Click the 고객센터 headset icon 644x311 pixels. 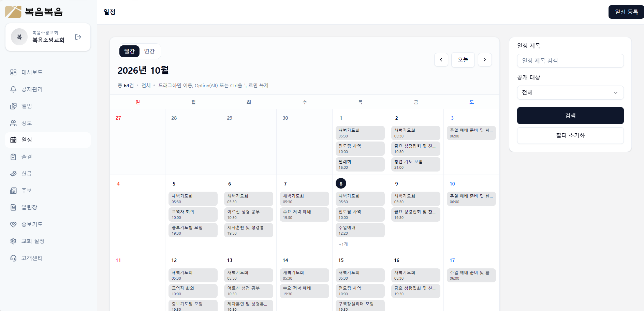click(x=13, y=258)
